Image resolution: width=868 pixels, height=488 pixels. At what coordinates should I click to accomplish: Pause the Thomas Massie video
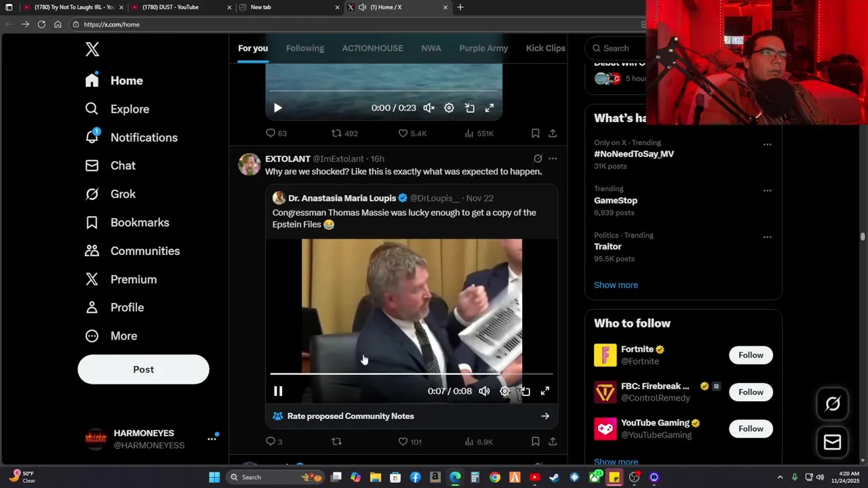coord(277,391)
